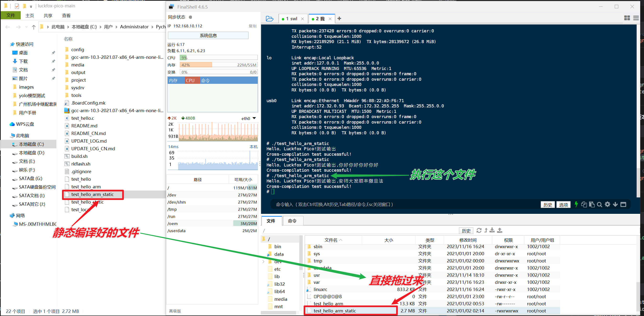This screenshot has width=644, height=316.
Task: Click the terminal search magnifier icon
Action: [x=599, y=205]
